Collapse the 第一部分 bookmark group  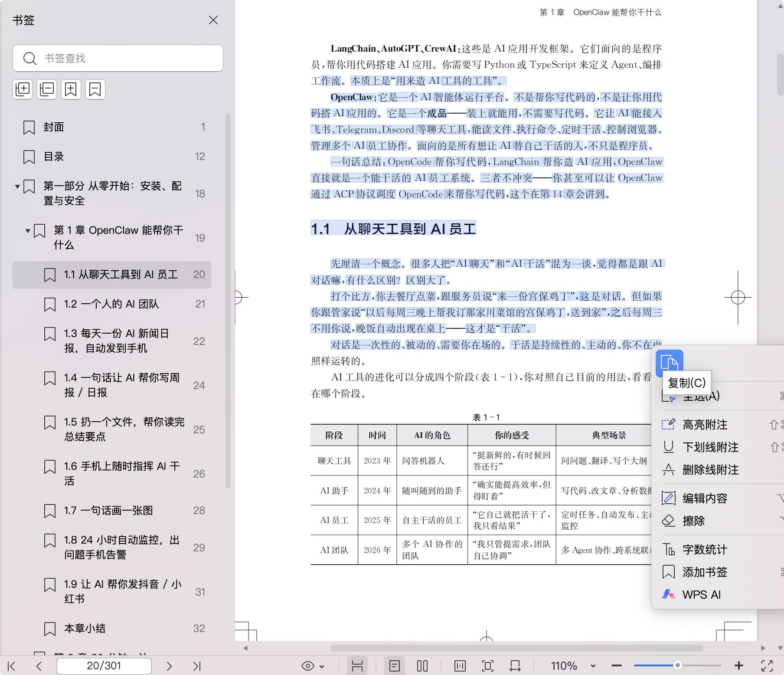17,187
